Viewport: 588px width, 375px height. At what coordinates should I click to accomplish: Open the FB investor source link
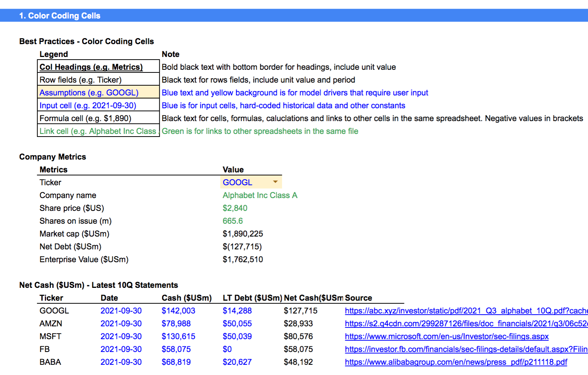pyautogui.click(x=466, y=349)
